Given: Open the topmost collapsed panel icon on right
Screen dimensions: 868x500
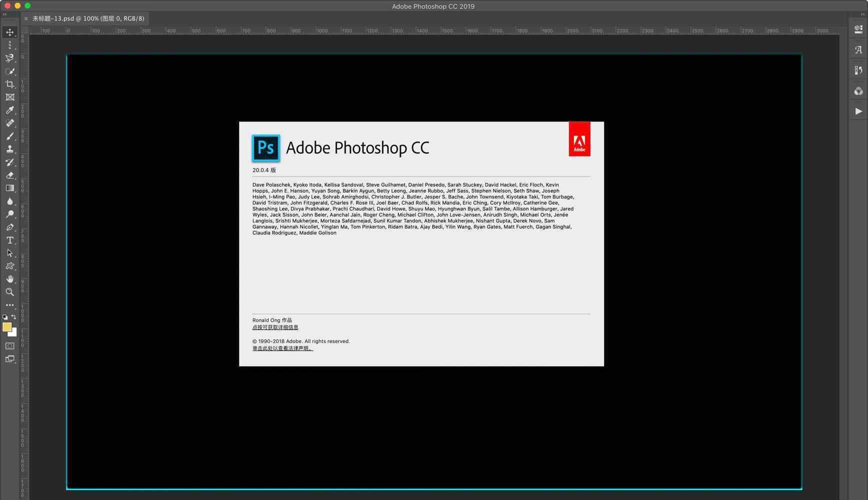Looking at the screenshot, I should [x=858, y=29].
